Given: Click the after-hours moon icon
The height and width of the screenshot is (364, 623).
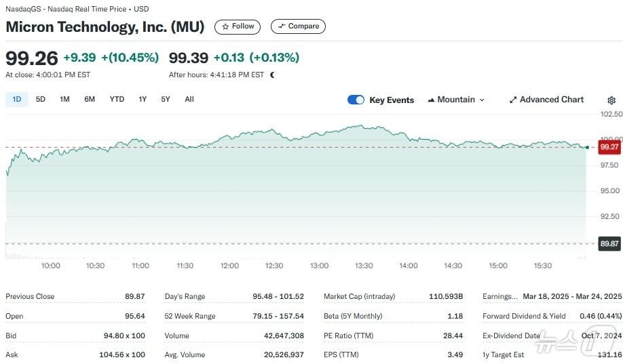Looking at the screenshot, I should 272,75.
